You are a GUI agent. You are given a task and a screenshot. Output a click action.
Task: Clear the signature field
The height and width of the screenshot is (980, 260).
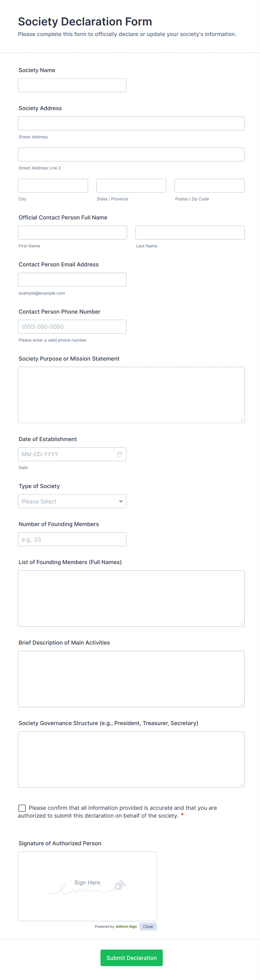click(148, 927)
